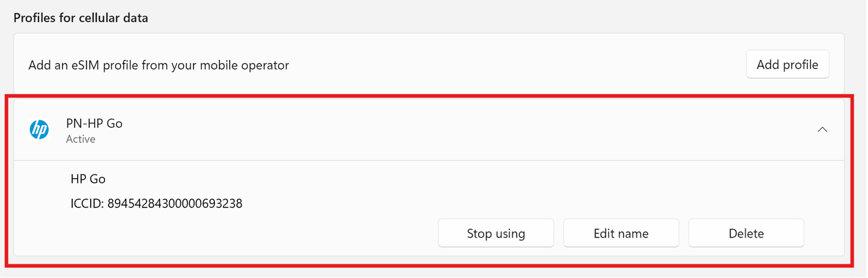Click the Add an eSIM profile description text
This screenshot has height=278, width=868.
(x=159, y=65)
